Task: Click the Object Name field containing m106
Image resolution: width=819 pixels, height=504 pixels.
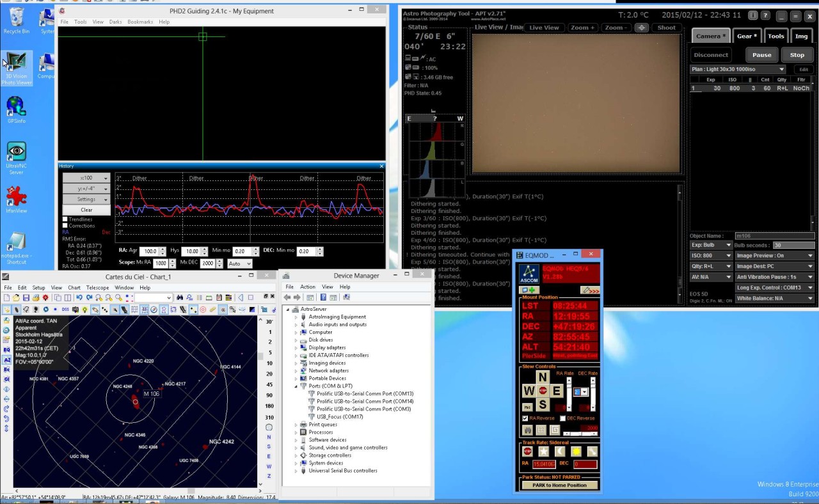Action: coord(774,235)
